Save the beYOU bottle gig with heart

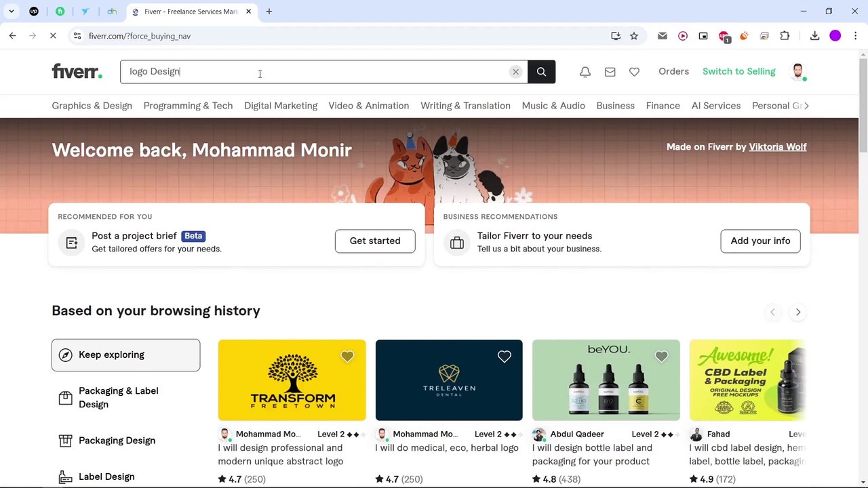[662, 357]
